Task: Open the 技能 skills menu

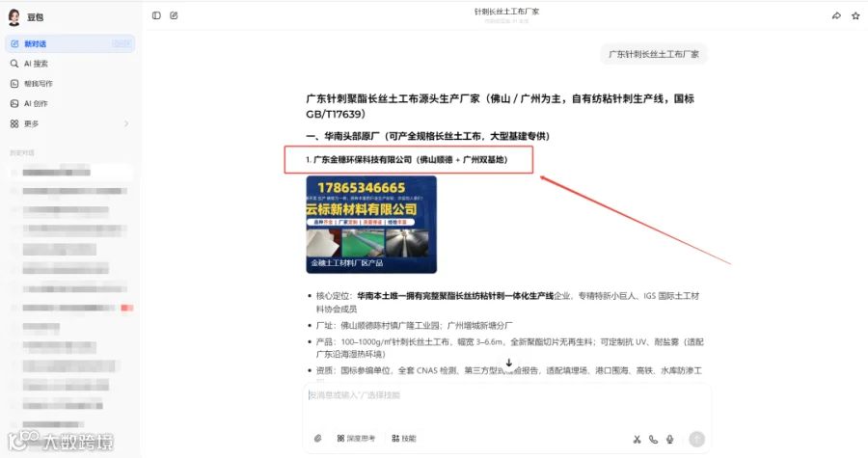Action: click(x=403, y=438)
